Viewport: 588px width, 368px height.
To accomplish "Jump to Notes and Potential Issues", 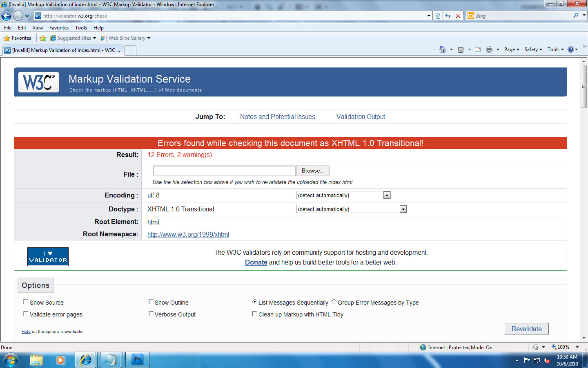I will tap(277, 117).
